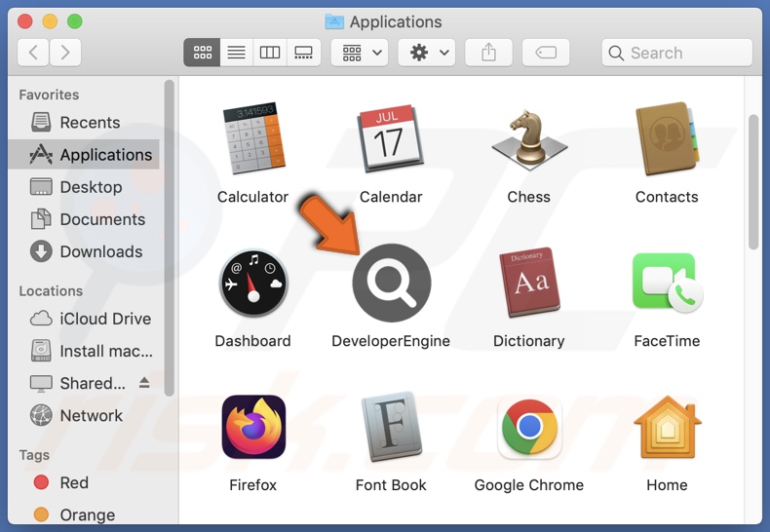The width and height of the screenshot is (770, 532).
Task: Click the Calculator name label
Action: (252, 197)
